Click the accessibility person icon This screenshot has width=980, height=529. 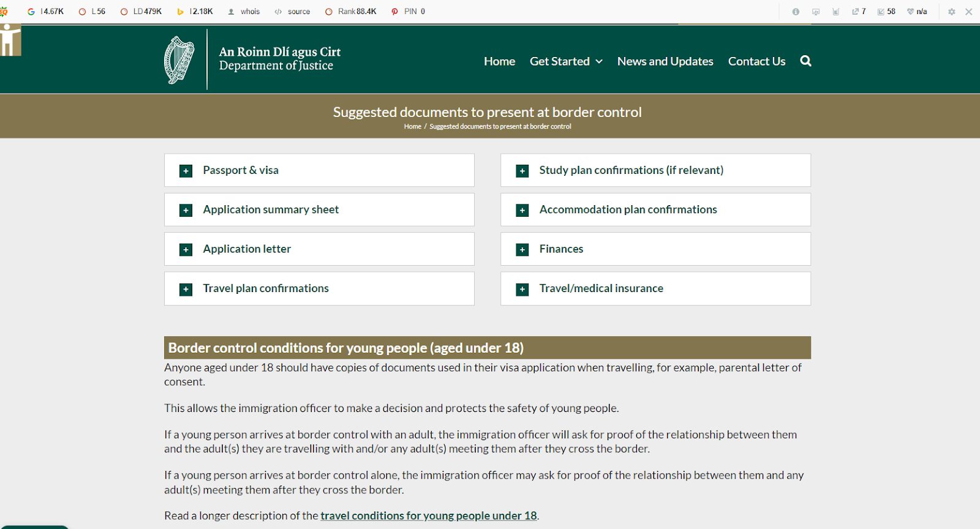pyautogui.click(x=10, y=40)
